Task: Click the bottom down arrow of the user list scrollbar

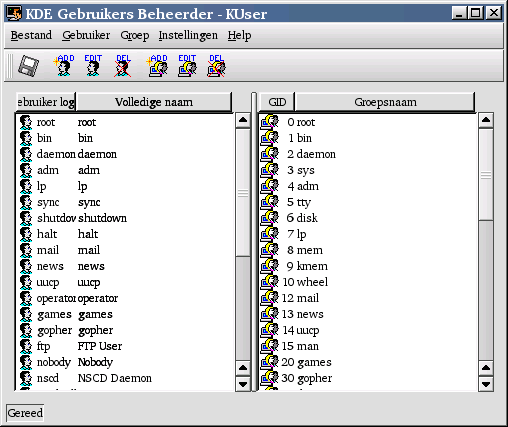Action: tap(243, 384)
